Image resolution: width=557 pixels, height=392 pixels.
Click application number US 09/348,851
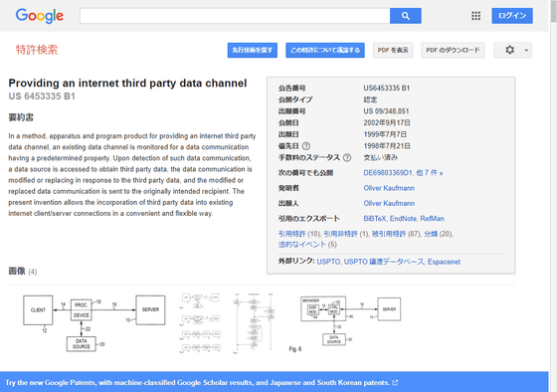[386, 111]
